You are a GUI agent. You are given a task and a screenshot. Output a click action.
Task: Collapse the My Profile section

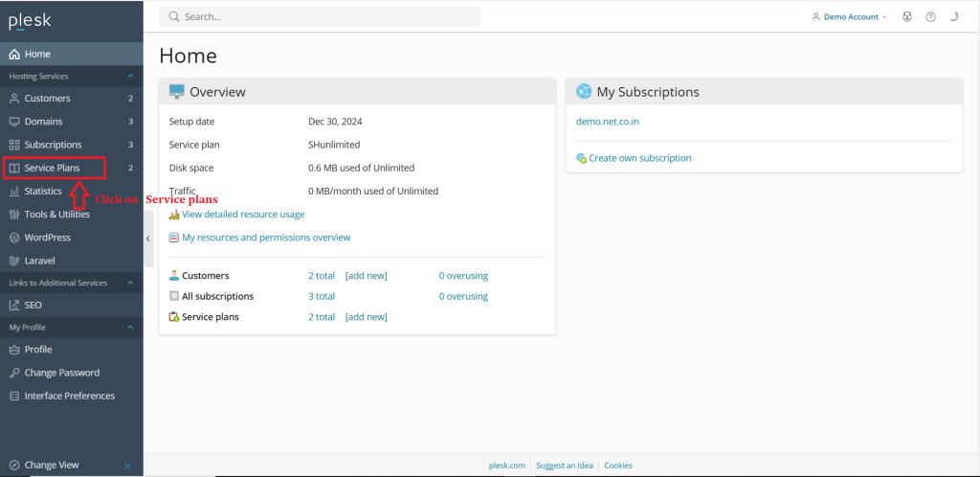(x=130, y=327)
